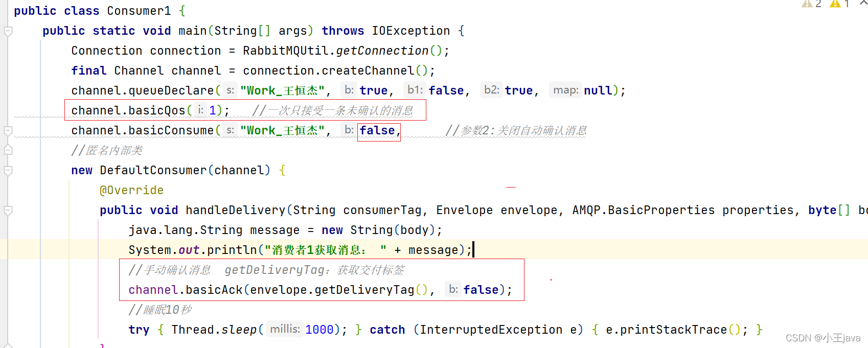The height and width of the screenshot is (348, 868).
Task: Click queueDeclare method call
Action: [171, 90]
